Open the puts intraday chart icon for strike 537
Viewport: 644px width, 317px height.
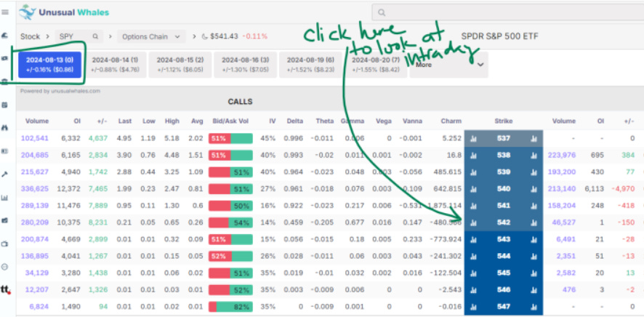pyautogui.click(x=534, y=139)
